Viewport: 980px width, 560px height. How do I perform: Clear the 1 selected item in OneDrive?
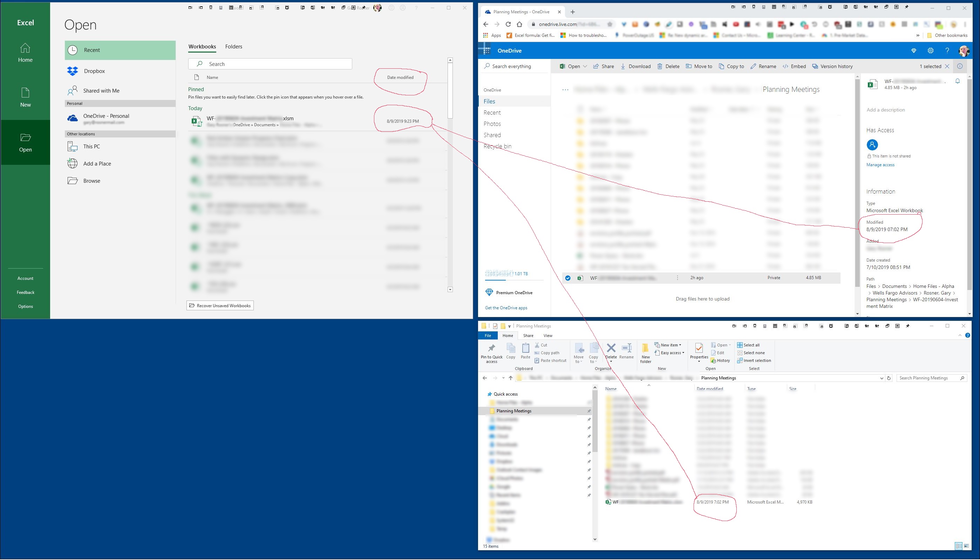947,67
